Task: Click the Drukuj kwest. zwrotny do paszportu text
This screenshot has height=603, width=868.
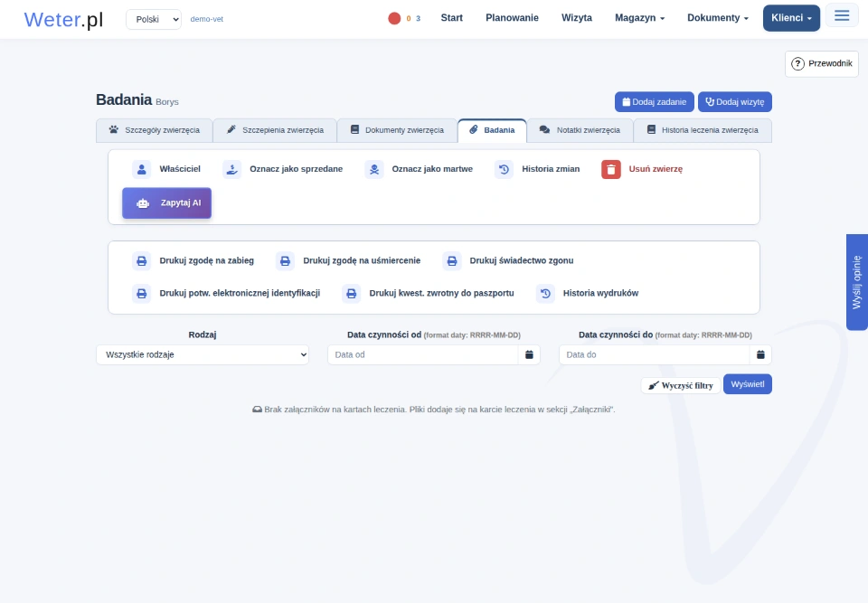Action: coord(441,293)
